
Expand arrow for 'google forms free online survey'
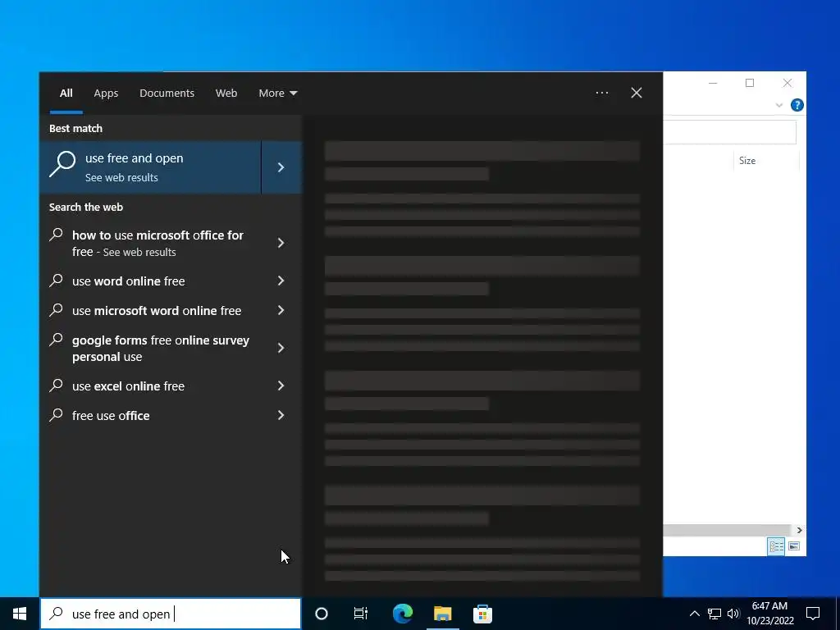281,348
